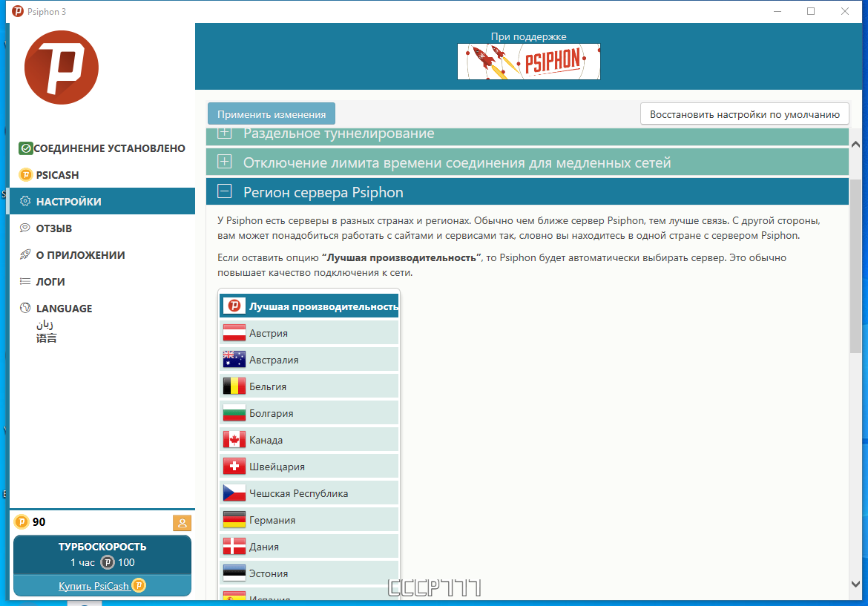
Task: Open the ЛОГИ section
Action: (102, 281)
